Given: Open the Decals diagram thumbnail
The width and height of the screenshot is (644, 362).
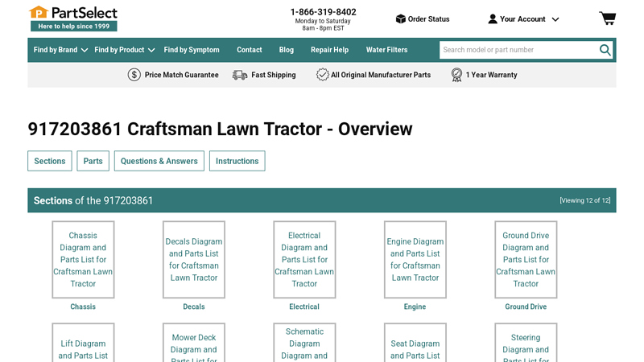Looking at the screenshot, I should (194, 259).
